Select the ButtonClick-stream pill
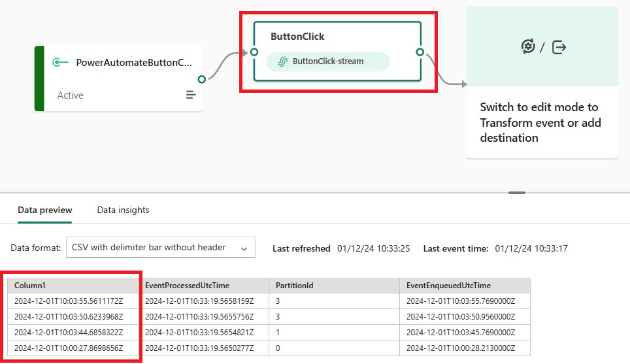630x364 pixels. (328, 61)
